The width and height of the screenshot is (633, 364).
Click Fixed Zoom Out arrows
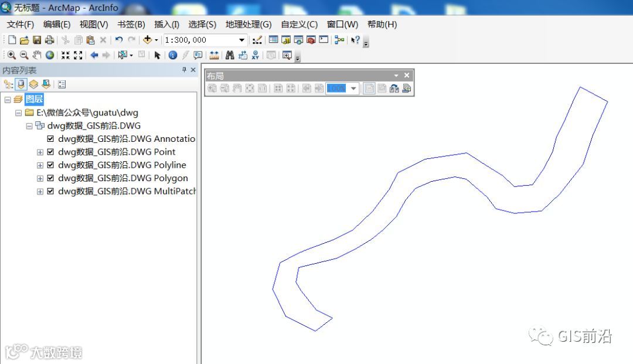point(78,55)
